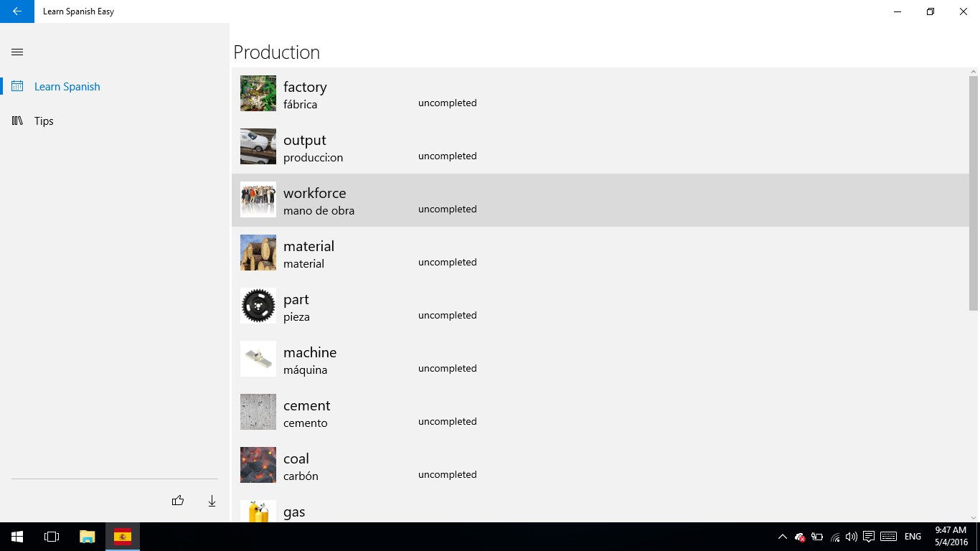Click the material logs thumbnail

(x=258, y=253)
